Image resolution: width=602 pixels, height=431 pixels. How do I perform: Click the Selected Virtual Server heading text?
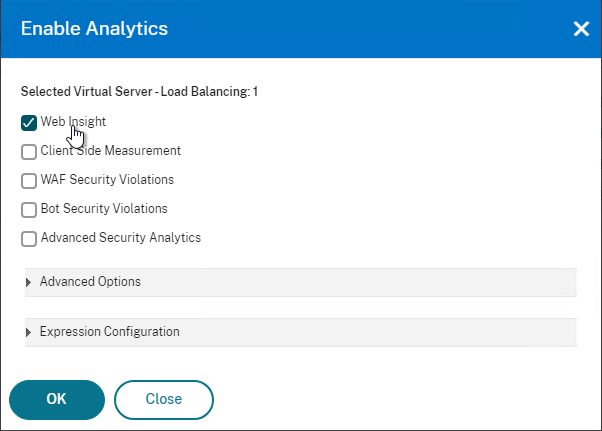point(139,91)
